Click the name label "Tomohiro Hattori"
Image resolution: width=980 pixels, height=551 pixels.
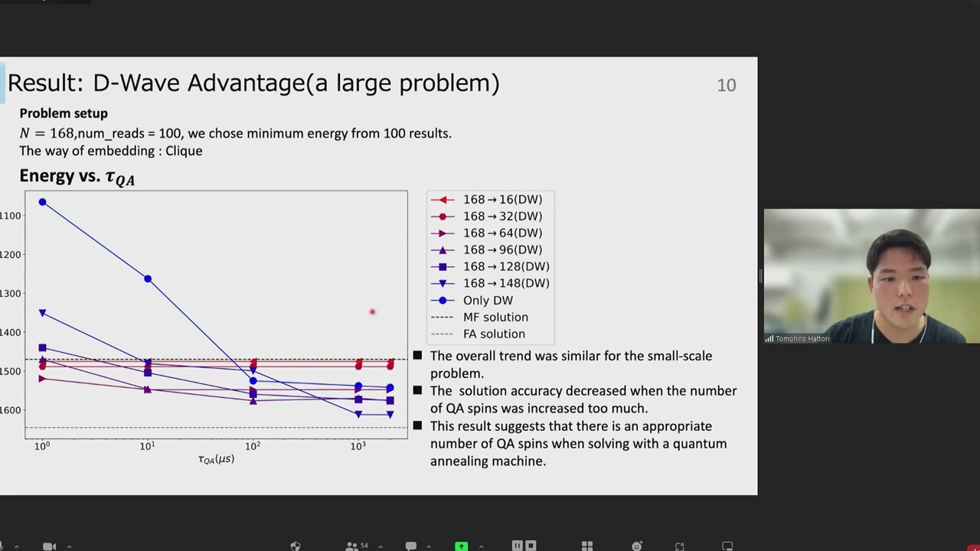[802, 338]
